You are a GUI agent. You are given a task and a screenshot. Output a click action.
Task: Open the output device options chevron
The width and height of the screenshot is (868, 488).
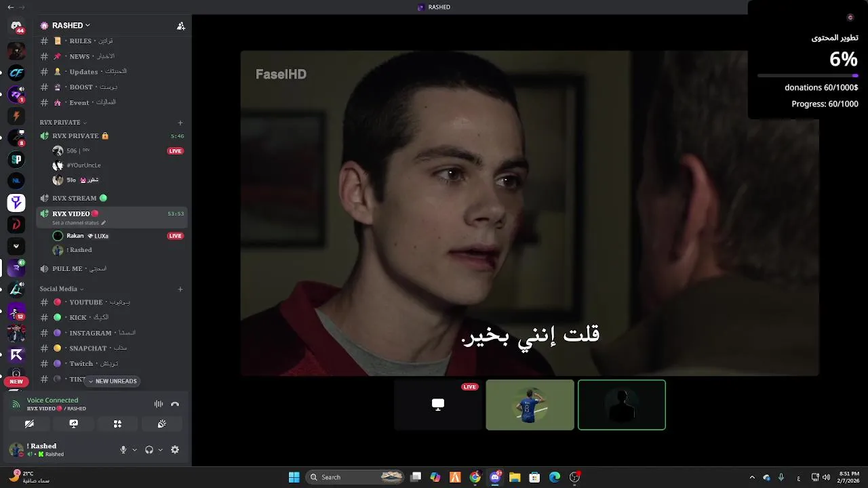[x=160, y=449]
